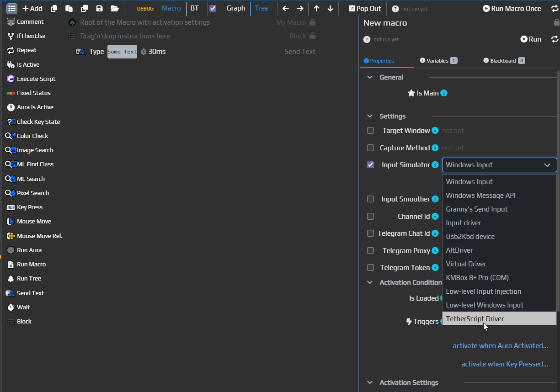Switch to the Properties tab
The height and width of the screenshot is (392, 560).
click(x=379, y=61)
